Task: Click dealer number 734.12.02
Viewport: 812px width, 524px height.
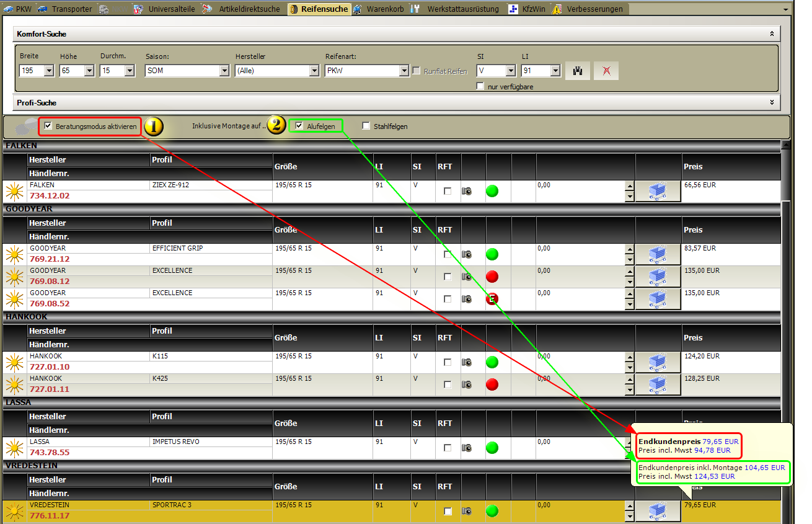Action: click(50, 196)
